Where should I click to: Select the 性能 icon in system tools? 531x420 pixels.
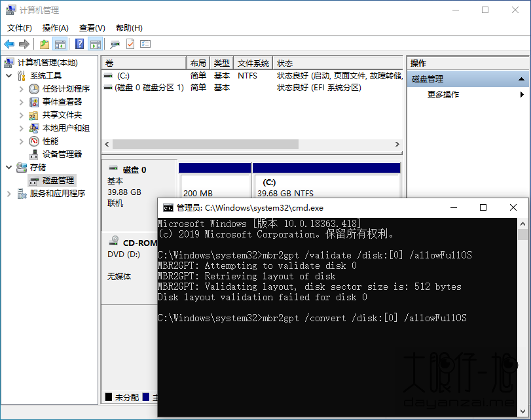(x=33, y=141)
